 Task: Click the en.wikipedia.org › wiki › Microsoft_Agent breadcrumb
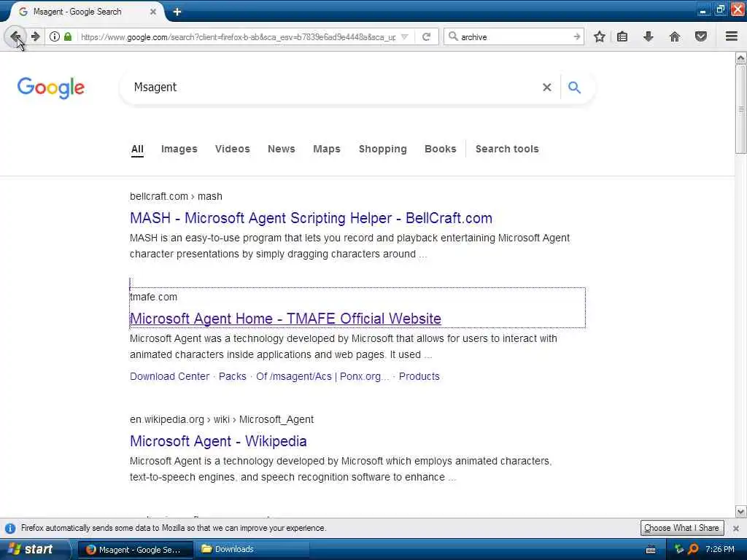pos(222,419)
